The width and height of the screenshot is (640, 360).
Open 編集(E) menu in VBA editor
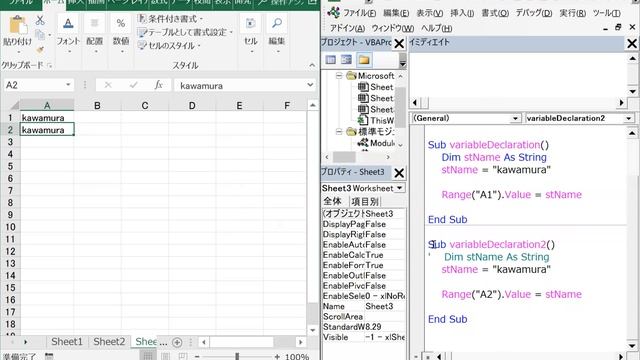pyautogui.click(x=396, y=13)
